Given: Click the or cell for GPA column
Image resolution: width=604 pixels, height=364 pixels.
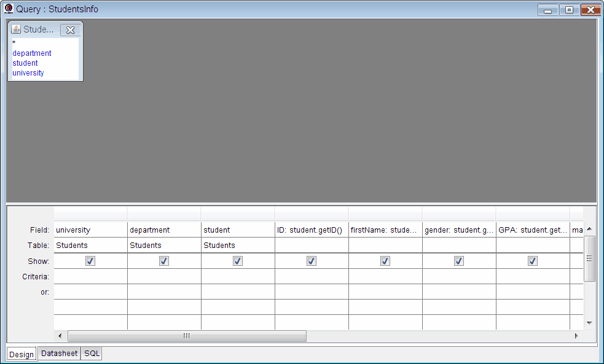Looking at the screenshot, I should pos(533,292).
